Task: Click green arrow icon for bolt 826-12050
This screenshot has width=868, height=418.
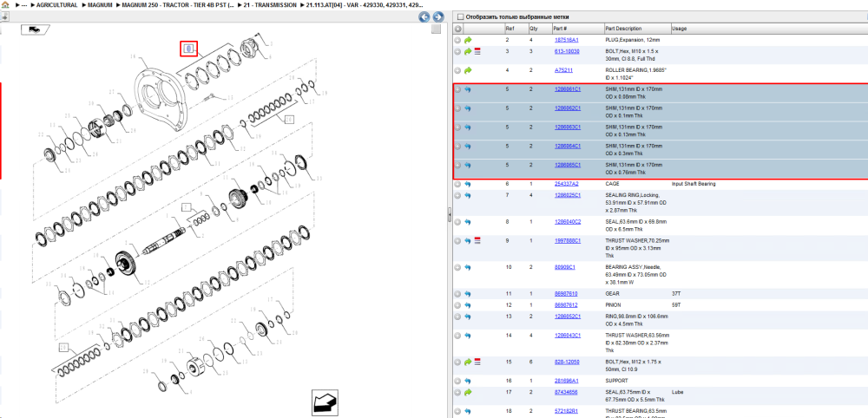Action: coord(468,362)
